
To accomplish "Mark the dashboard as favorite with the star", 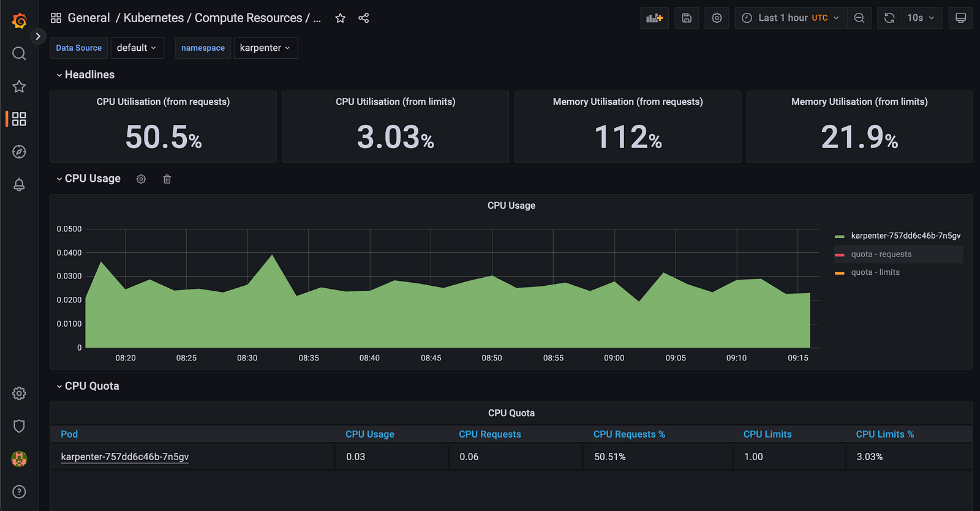I will pos(341,18).
